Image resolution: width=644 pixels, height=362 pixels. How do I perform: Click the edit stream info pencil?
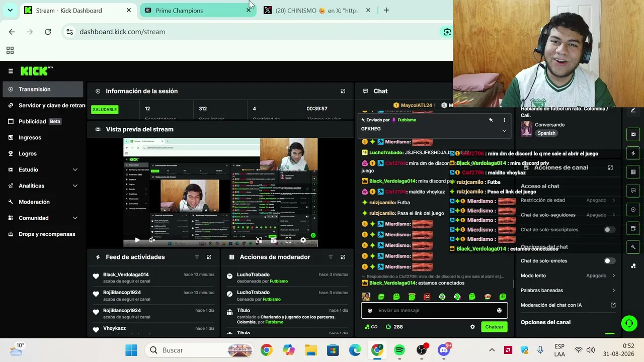(x=633, y=110)
